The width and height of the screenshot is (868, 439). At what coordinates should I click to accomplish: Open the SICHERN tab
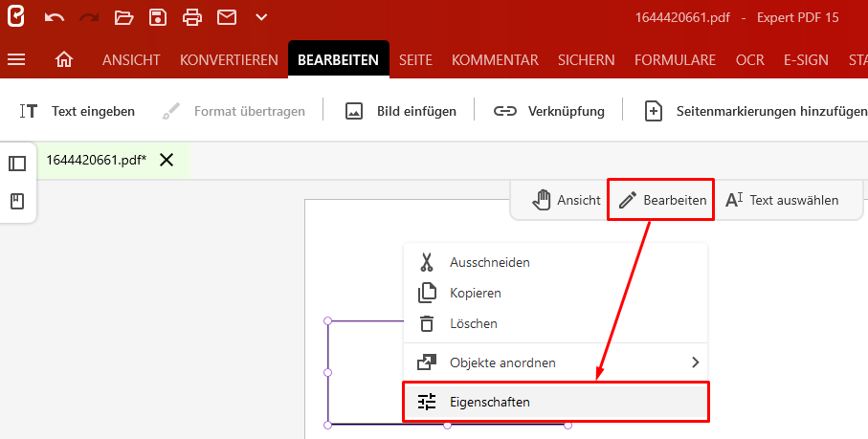click(587, 59)
